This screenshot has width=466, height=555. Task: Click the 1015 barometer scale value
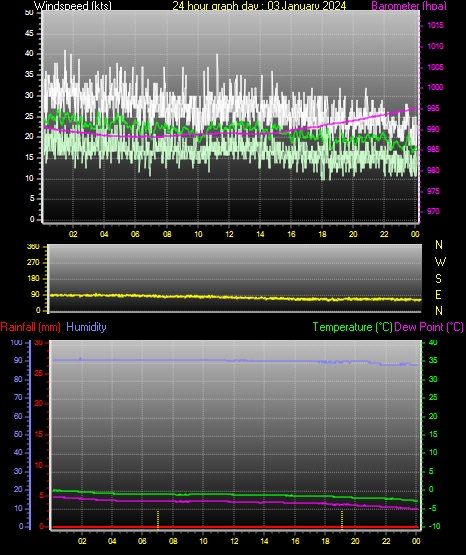click(x=435, y=25)
